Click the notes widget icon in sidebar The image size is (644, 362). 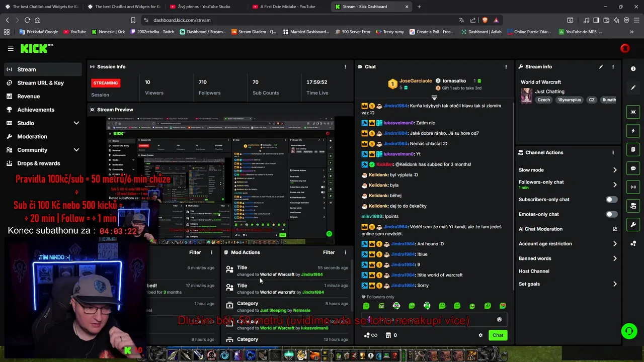[x=633, y=150]
